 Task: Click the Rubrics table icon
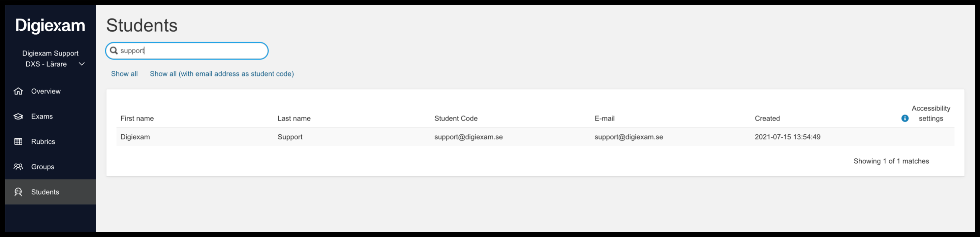(18, 142)
